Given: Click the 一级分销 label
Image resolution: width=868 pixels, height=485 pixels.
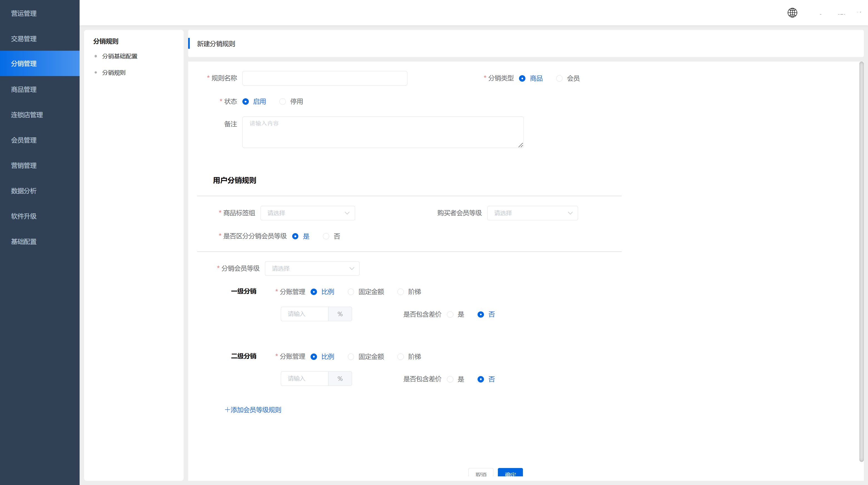Looking at the screenshot, I should tap(244, 291).
